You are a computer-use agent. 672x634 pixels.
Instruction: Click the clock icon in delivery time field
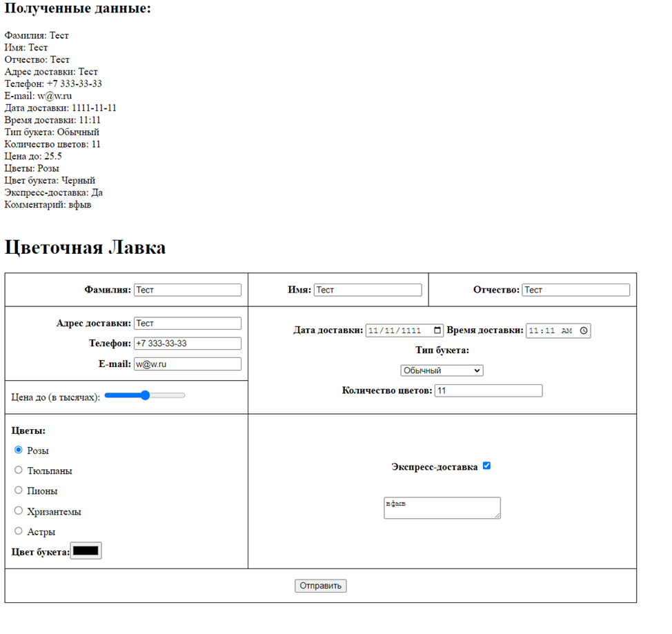pos(584,331)
